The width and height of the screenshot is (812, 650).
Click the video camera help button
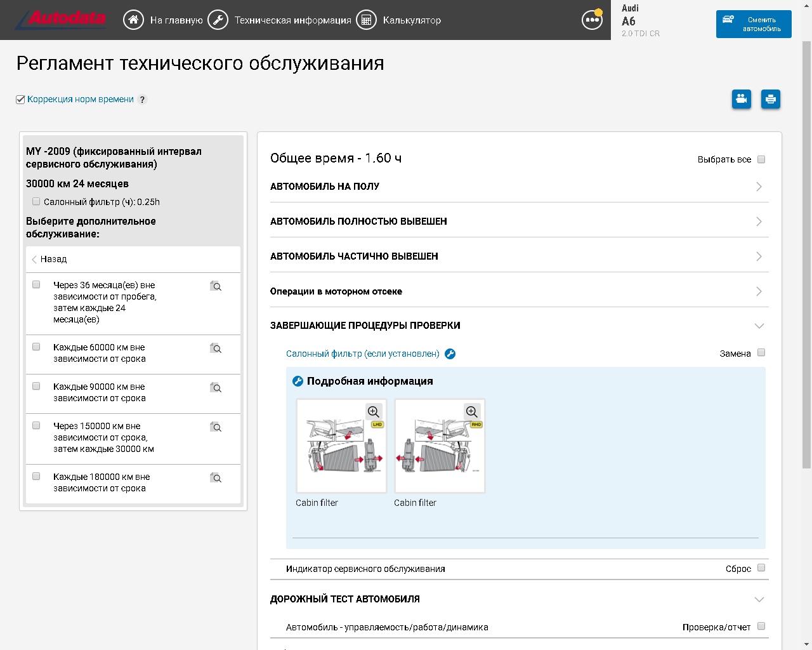pos(742,99)
